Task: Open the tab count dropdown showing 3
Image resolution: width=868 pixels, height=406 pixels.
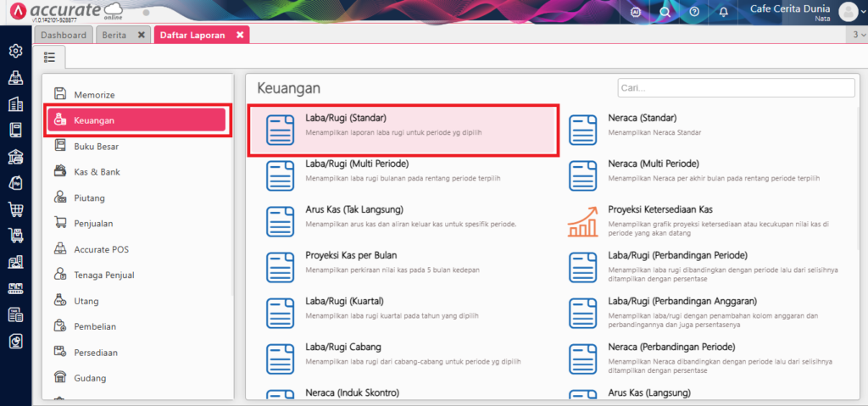Action: [858, 35]
